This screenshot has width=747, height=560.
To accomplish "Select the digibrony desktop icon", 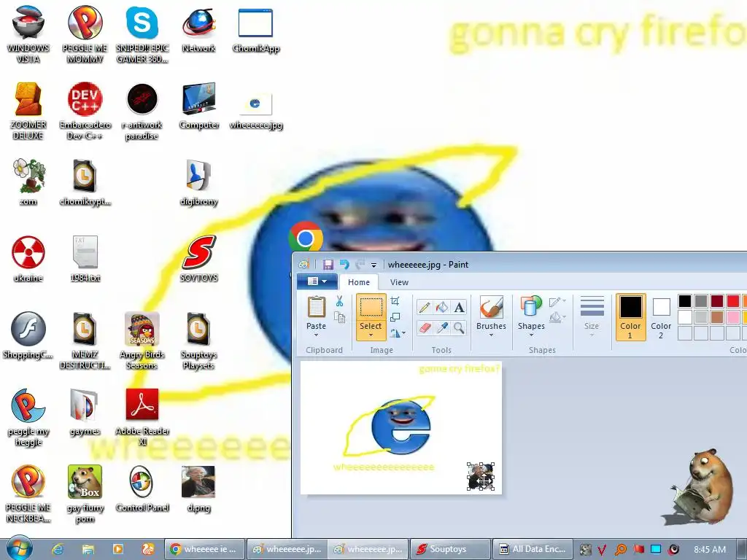I will click(198, 182).
